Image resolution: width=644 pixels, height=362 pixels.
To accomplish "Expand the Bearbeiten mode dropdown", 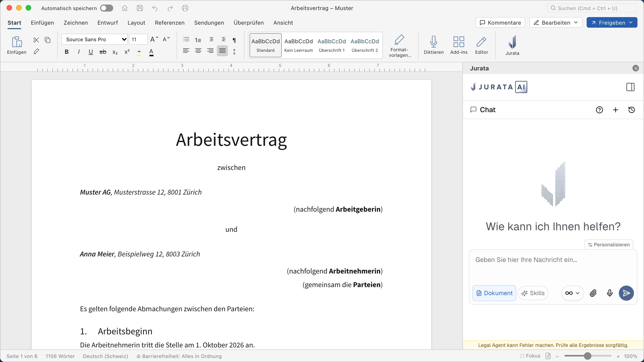I will click(556, 23).
